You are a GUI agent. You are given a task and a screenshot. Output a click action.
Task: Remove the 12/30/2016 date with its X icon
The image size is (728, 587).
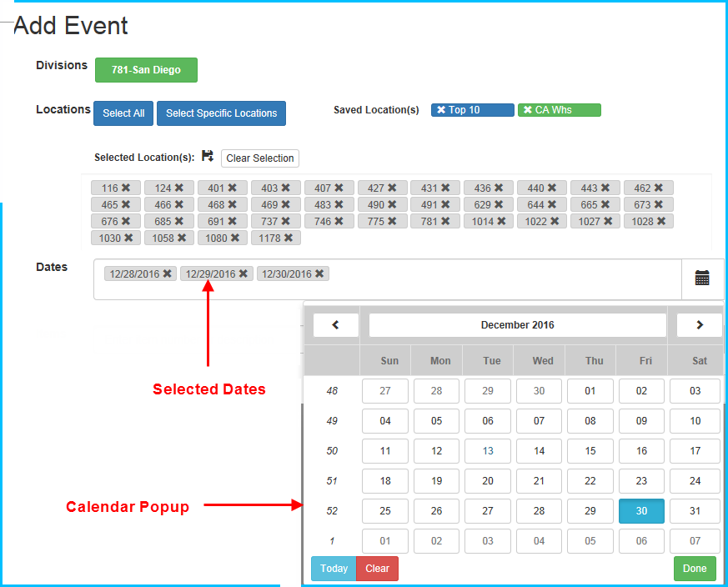[319, 273]
